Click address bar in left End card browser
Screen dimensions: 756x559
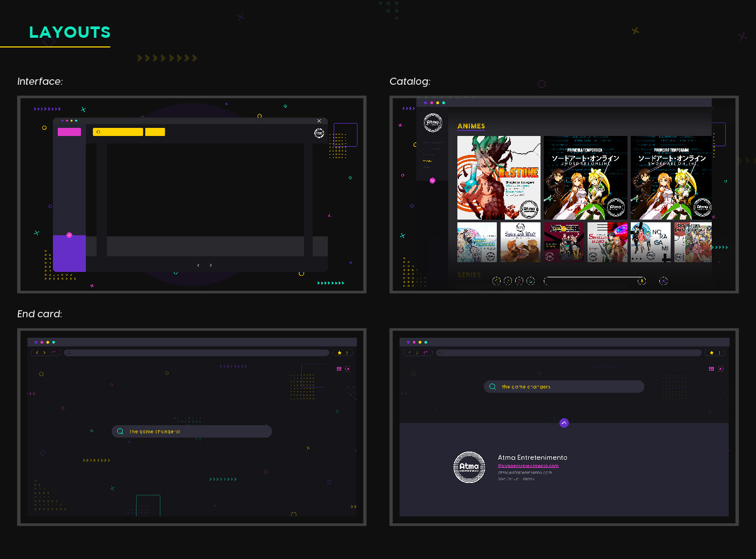point(197,353)
